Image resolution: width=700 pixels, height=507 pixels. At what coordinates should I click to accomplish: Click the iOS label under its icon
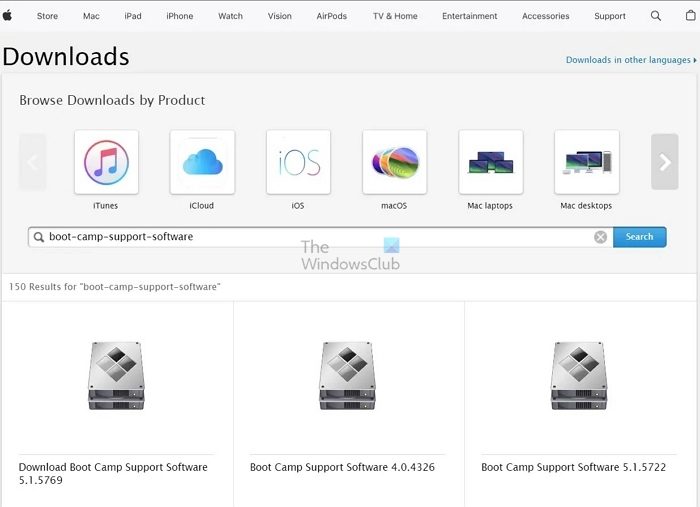click(298, 206)
